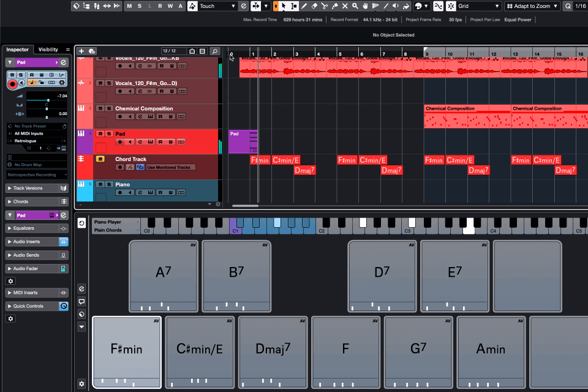The height and width of the screenshot is (392, 588).
Task: Open the Retrologue output routing menu
Action: click(x=37, y=141)
